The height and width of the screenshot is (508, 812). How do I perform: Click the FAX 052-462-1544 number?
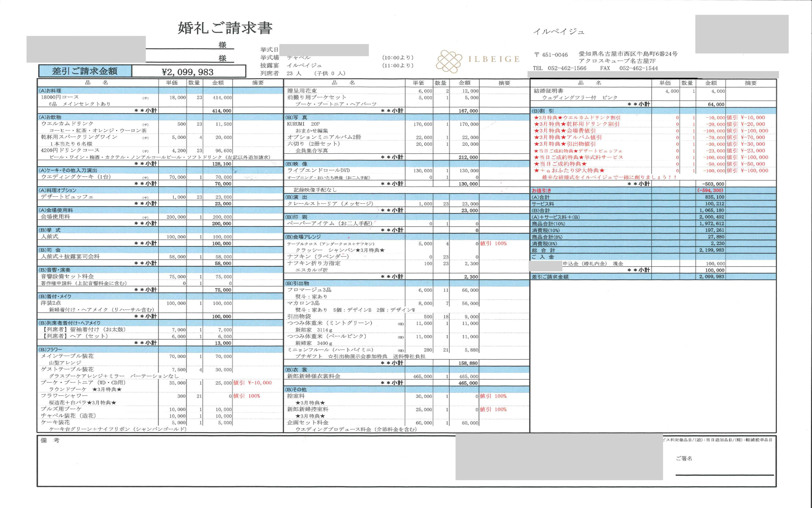[x=629, y=68]
